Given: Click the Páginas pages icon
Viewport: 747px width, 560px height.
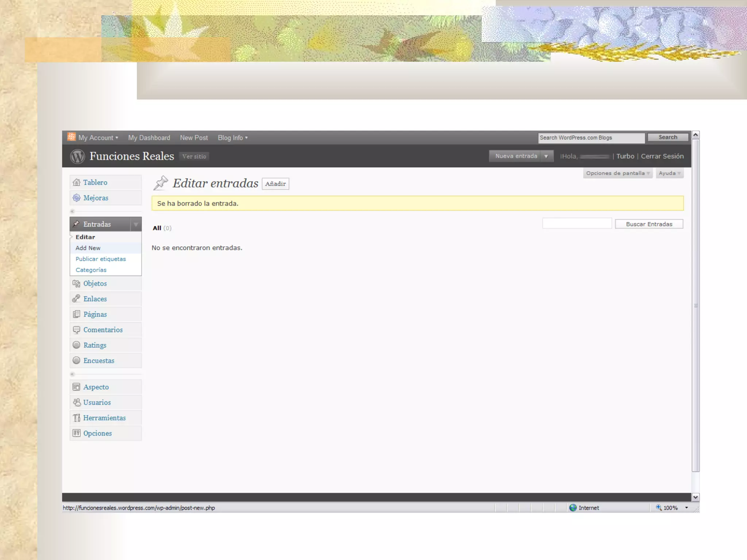Looking at the screenshot, I should click(x=76, y=314).
